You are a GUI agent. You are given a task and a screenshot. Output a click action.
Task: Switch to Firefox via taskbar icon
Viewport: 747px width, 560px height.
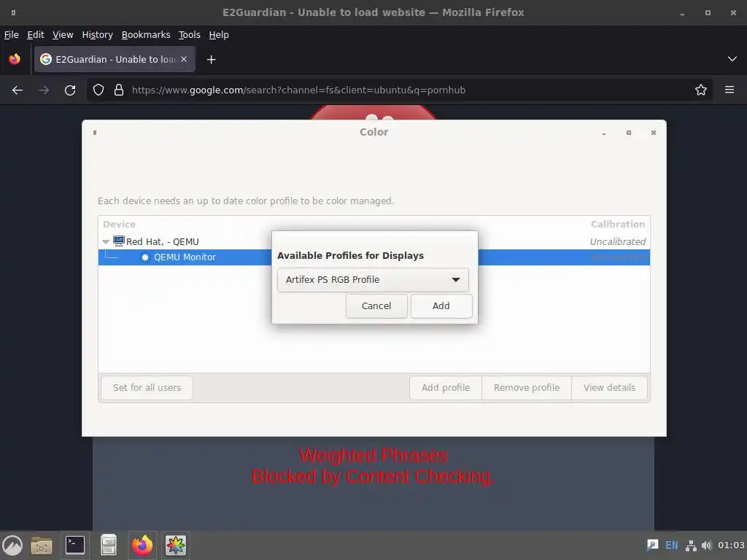point(142,545)
